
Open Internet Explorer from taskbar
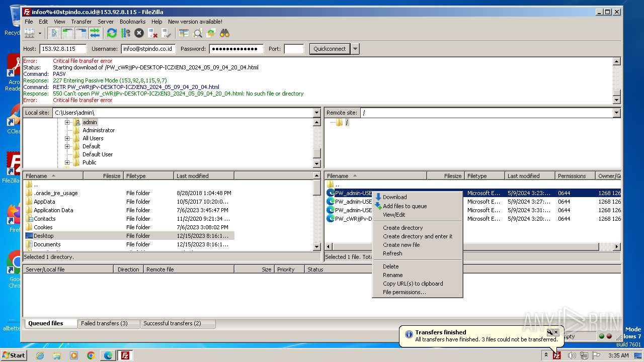coord(40,355)
